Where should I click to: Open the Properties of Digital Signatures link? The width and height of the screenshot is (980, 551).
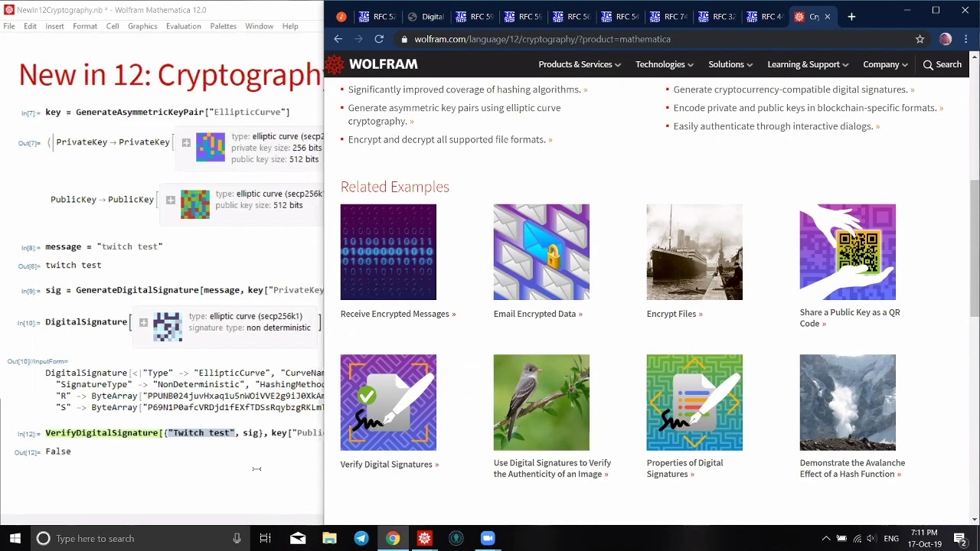[685, 468]
